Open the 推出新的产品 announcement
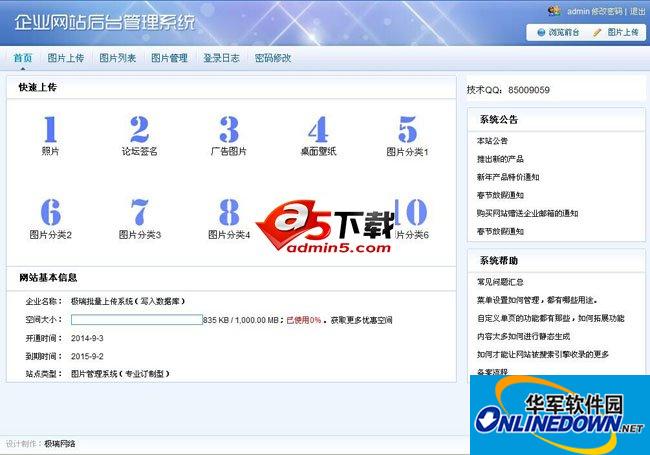650x455 pixels. tap(500, 159)
